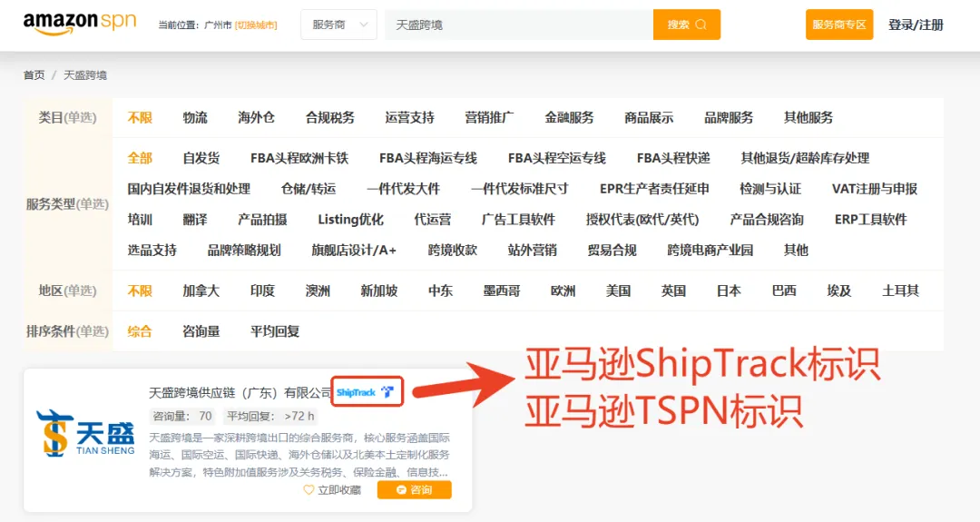Select the 金融服务 category
980x522 pixels.
(x=569, y=117)
